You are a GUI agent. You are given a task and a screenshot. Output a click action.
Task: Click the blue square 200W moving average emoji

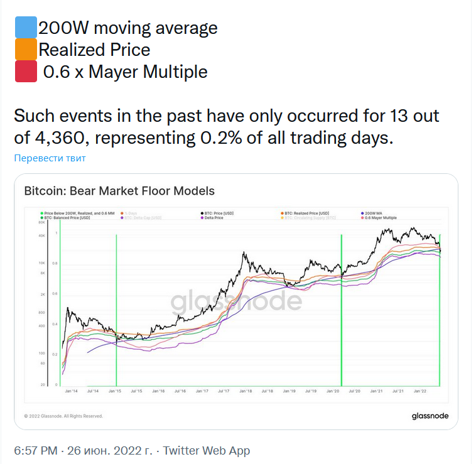[25, 28]
